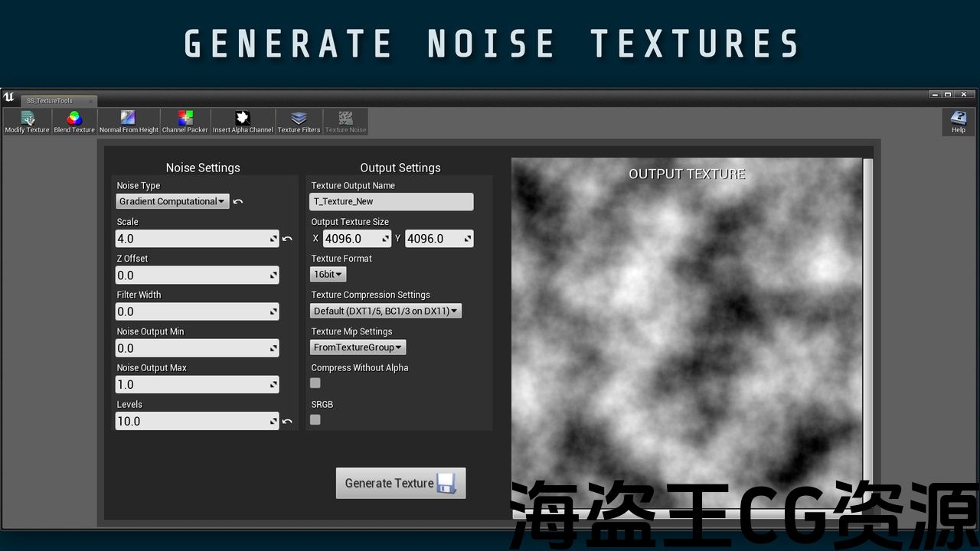Toggle the SRGB checkbox
Image resolution: width=980 pixels, height=551 pixels.
coord(315,419)
